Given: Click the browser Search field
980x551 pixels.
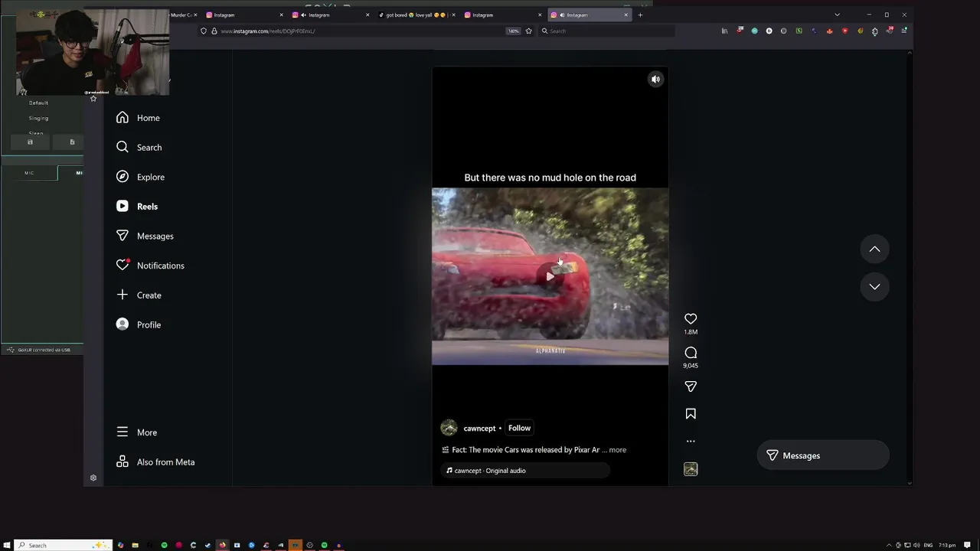Looking at the screenshot, I should pos(606,31).
